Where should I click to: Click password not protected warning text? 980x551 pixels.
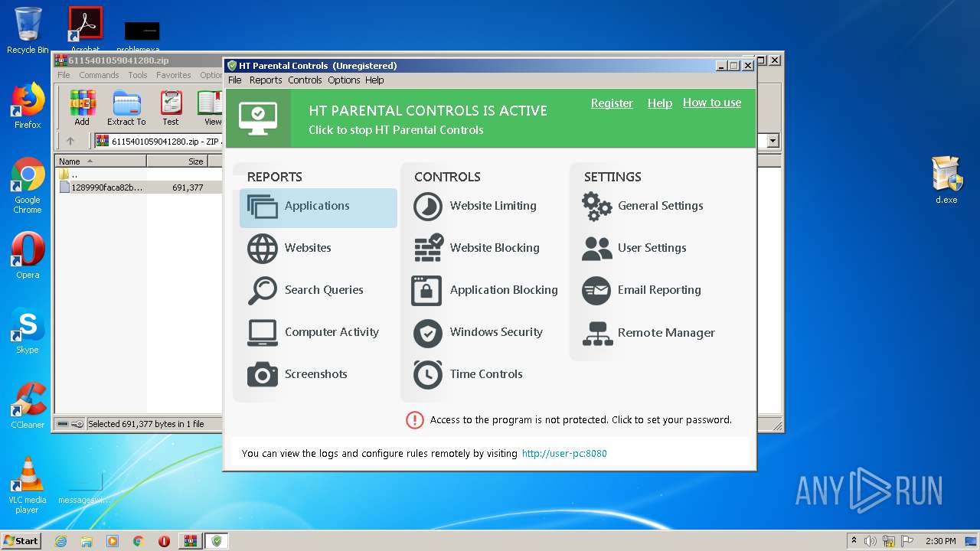click(581, 420)
